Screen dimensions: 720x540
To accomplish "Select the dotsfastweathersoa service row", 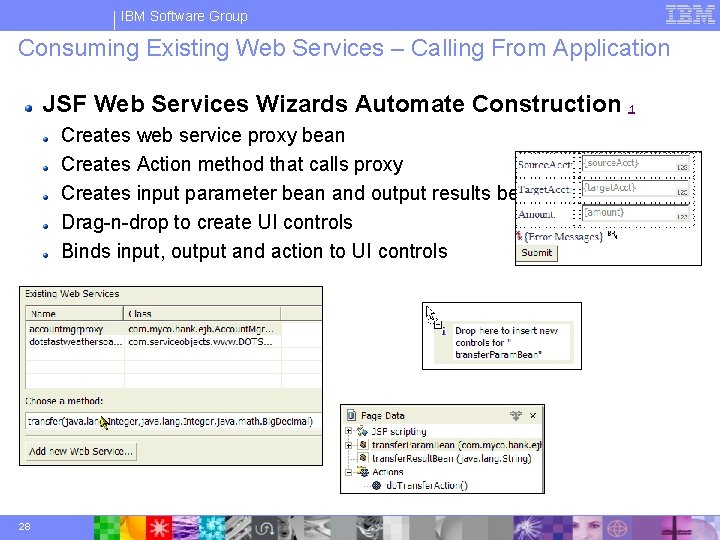I will 153,342.
